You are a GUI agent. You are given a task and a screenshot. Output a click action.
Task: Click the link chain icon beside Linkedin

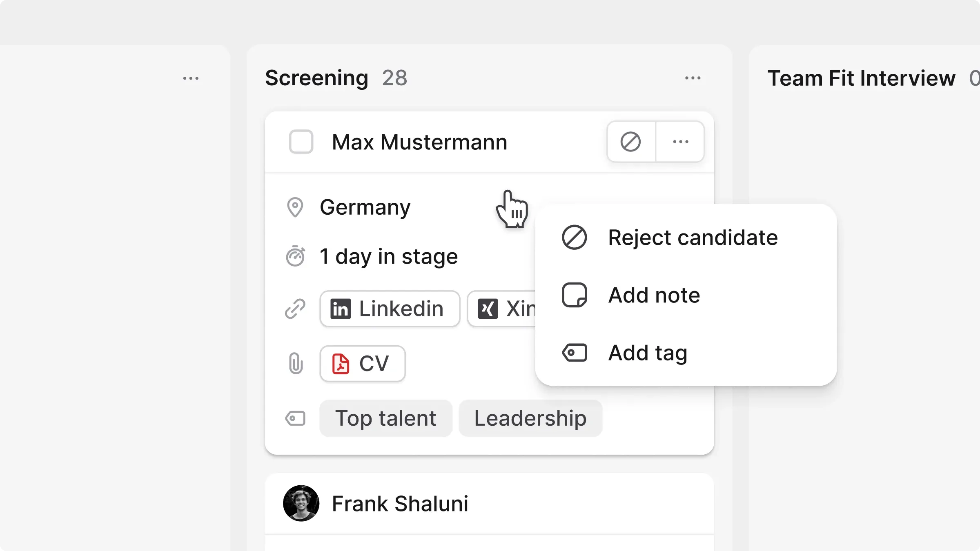click(295, 309)
